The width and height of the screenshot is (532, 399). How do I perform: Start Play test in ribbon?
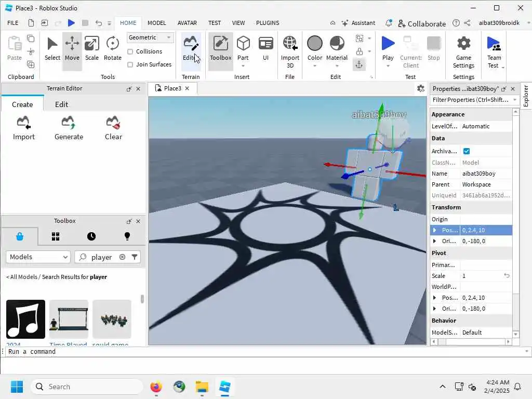388,47
